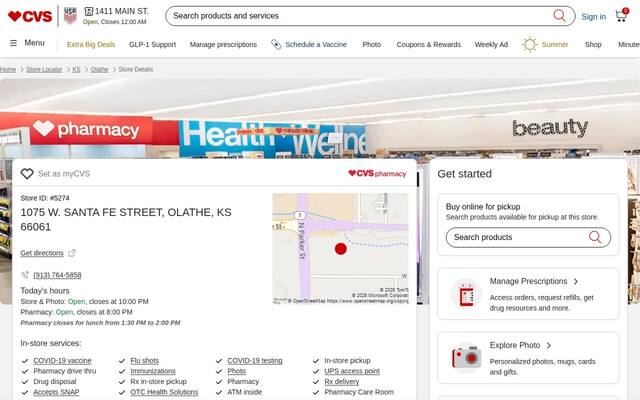640x400 pixels.
Task: Click the store icon beside 1411 Main St
Action: [x=89, y=11]
